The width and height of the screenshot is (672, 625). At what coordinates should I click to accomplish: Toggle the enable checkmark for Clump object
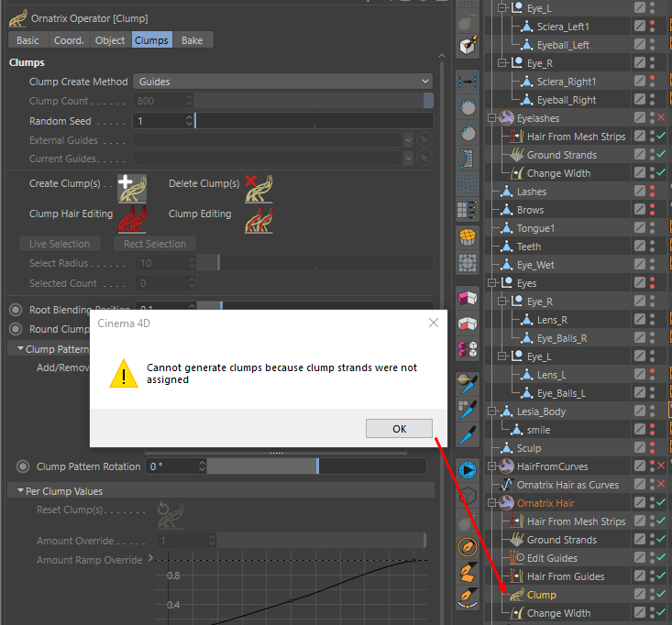click(x=661, y=594)
